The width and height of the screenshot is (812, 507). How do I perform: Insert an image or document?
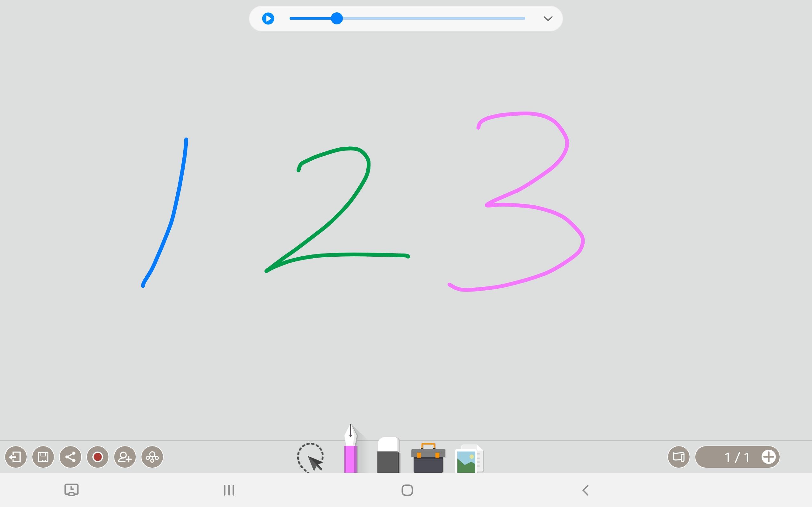click(x=469, y=459)
